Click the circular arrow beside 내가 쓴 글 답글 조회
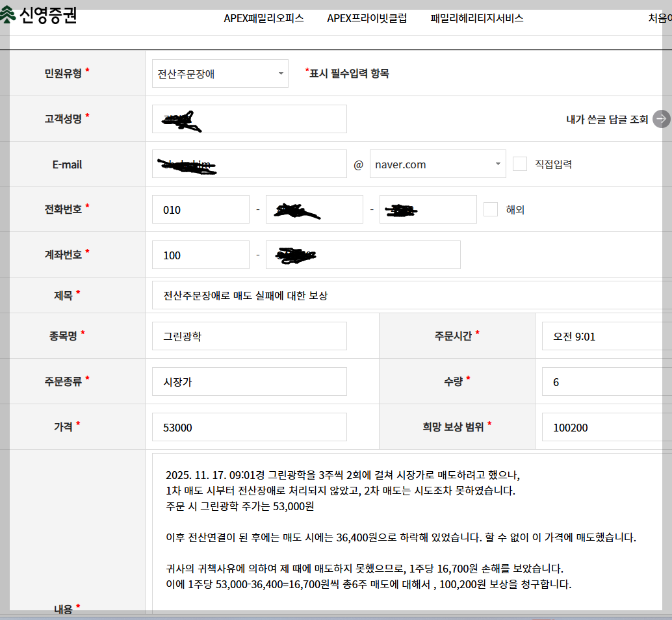The height and width of the screenshot is (620, 672). pyautogui.click(x=662, y=119)
